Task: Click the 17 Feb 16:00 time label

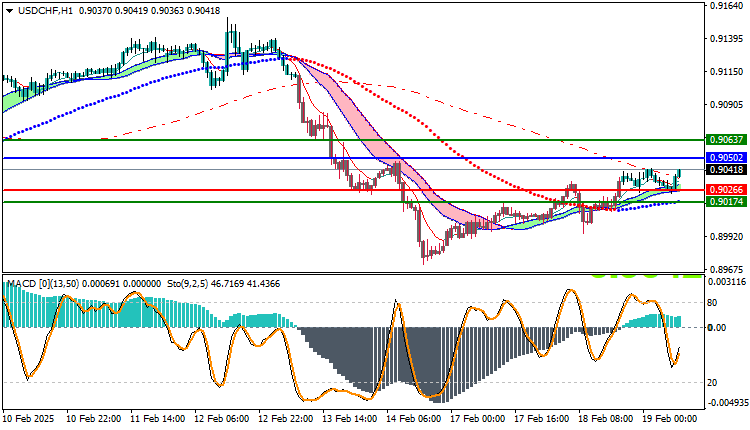Action: pyautogui.click(x=541, y=419)
